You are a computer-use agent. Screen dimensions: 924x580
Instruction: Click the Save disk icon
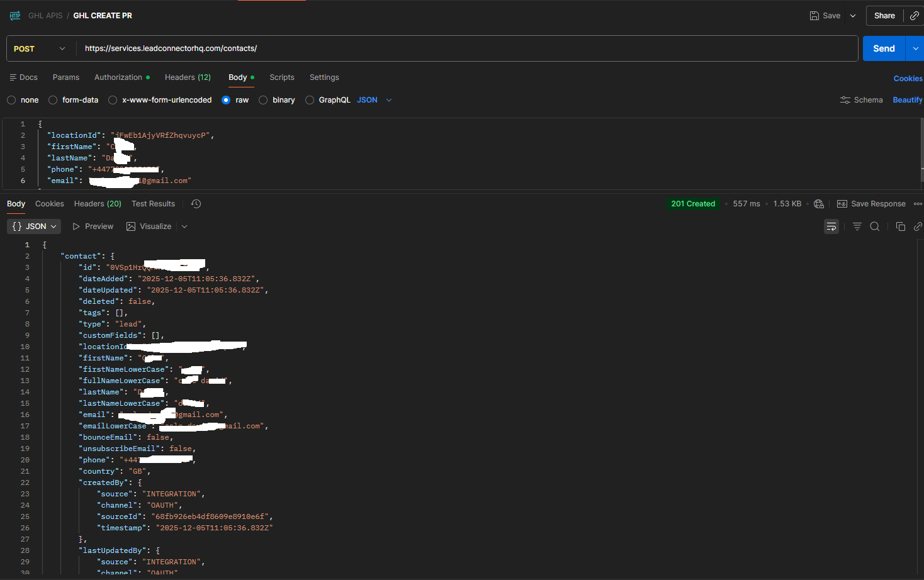click(x=814, y=16)
